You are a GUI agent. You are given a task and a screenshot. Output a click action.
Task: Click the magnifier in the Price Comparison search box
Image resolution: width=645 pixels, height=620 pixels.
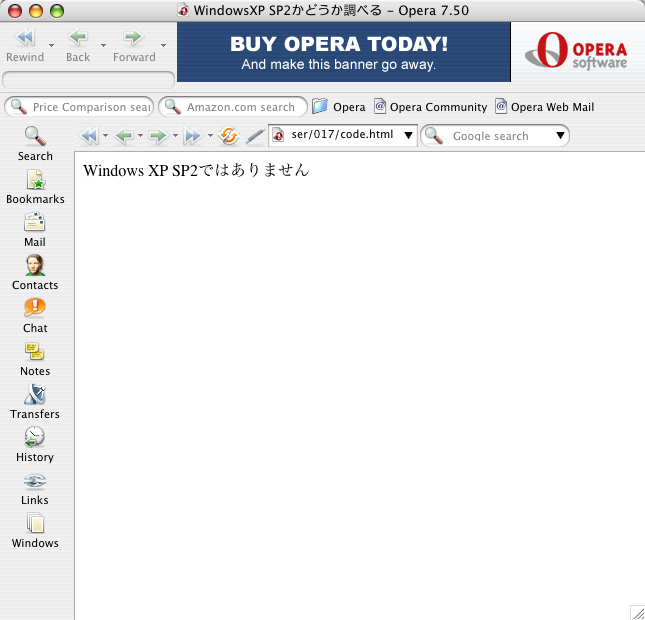tap(19, 107)
